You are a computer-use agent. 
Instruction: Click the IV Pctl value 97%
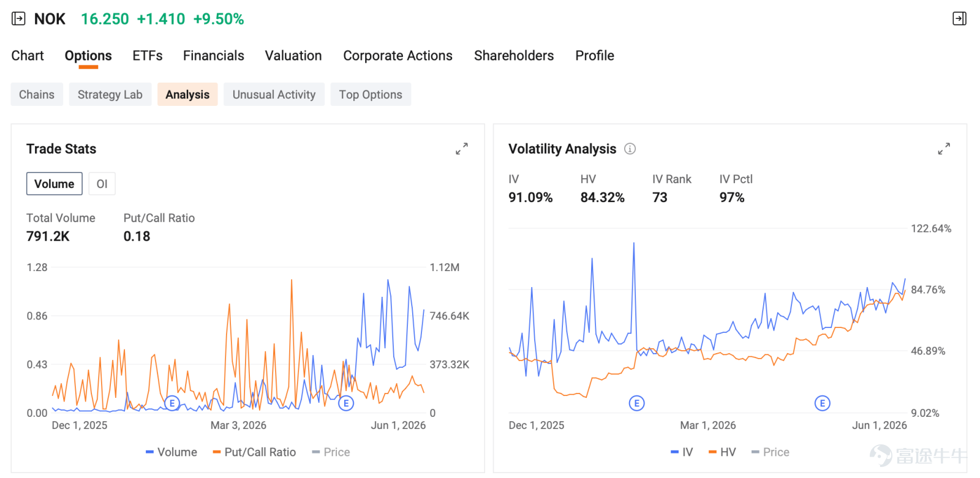732,198
